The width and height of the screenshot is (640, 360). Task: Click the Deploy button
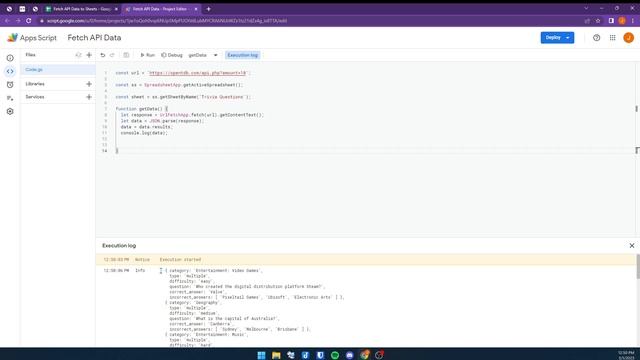(553, 38)
